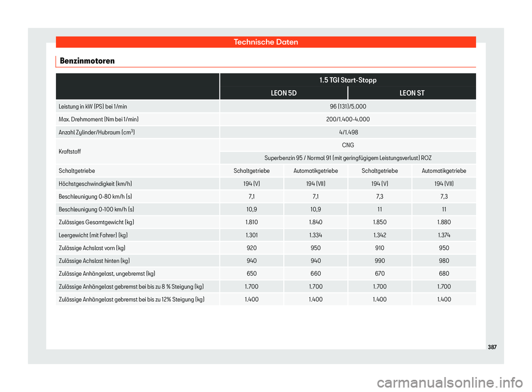Click the gross weight value '1.850'
Viewport: 532px width, 392px height.
coord(380,223)
